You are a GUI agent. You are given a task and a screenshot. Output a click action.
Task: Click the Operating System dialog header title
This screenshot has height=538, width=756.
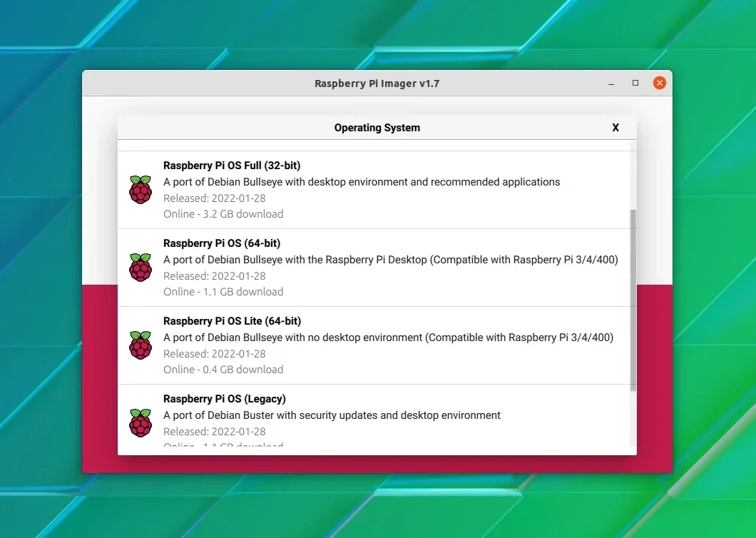coord(377,128)
